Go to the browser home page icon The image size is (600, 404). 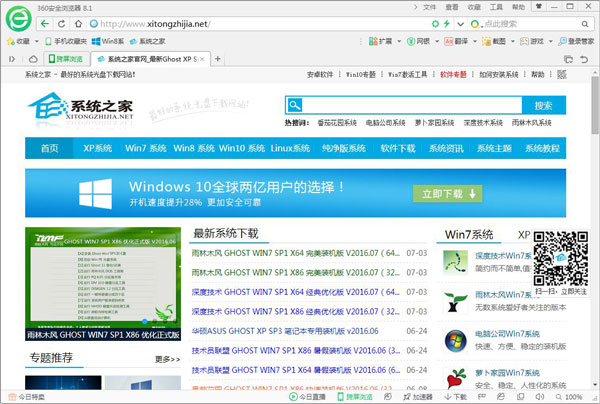pos(78,24)
